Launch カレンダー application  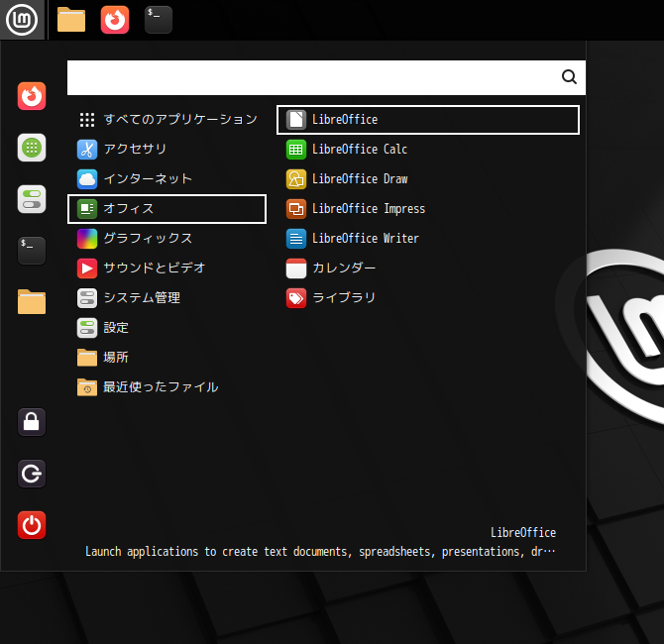428,268
